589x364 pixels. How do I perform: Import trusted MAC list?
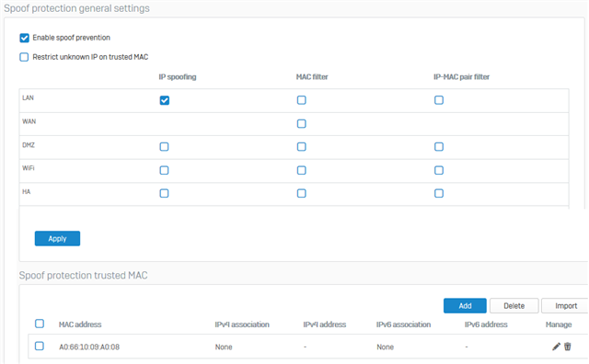[x=566, y=306]
